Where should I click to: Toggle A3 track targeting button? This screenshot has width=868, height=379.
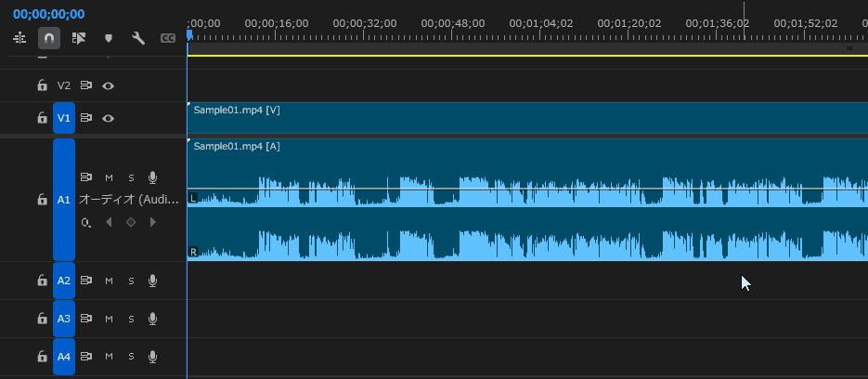(64, 319)
